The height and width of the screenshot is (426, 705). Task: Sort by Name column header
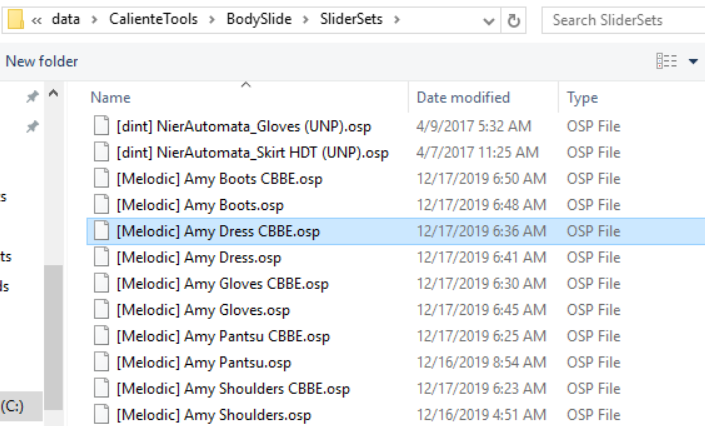[110, 98]
